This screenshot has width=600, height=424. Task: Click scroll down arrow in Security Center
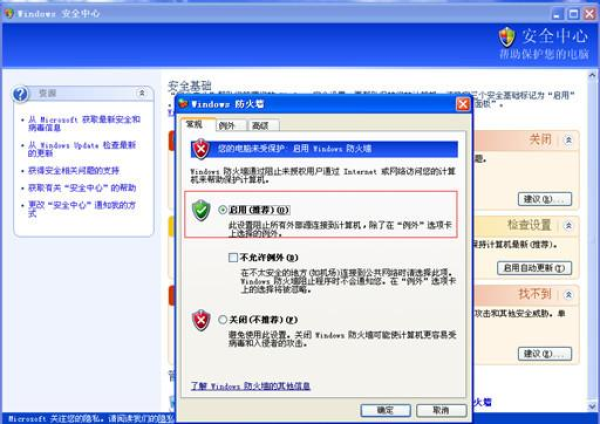[592, 406]
